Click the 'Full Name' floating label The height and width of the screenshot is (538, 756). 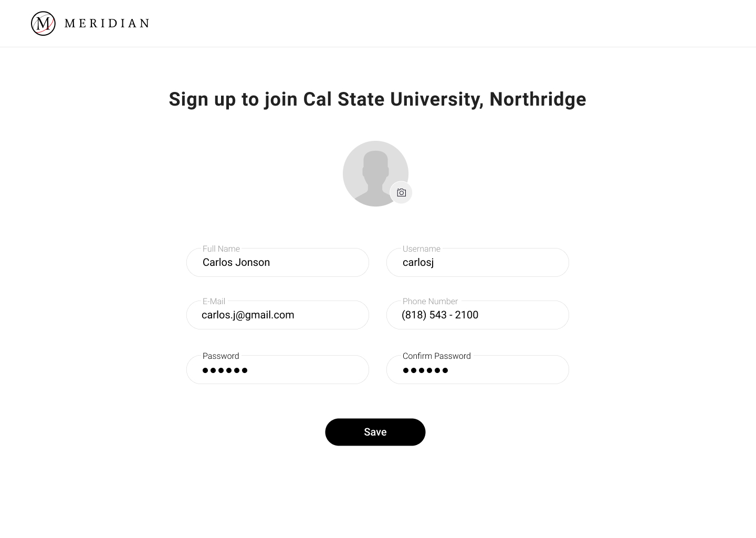click(221, 249)
